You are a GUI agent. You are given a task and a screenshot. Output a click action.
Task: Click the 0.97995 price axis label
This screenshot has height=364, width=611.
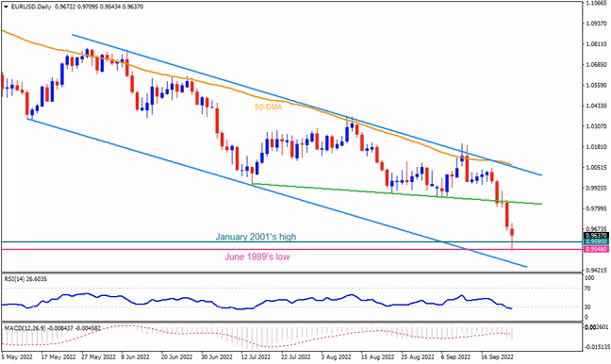pyautogui.click(x=596, y=208)
